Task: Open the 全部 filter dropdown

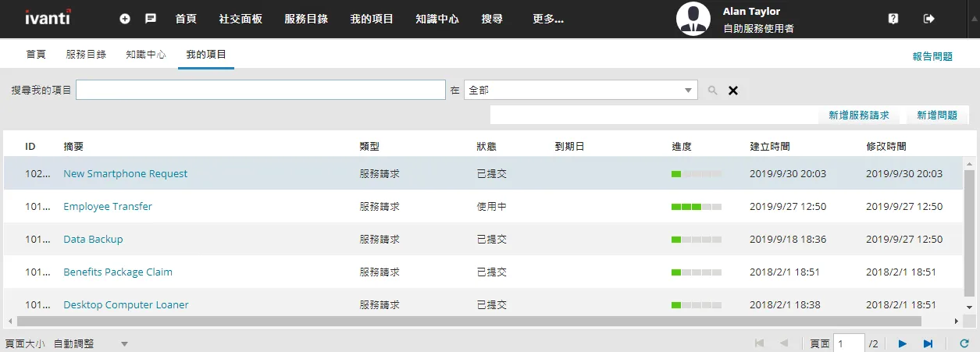Action: click(x=580, y=91)
